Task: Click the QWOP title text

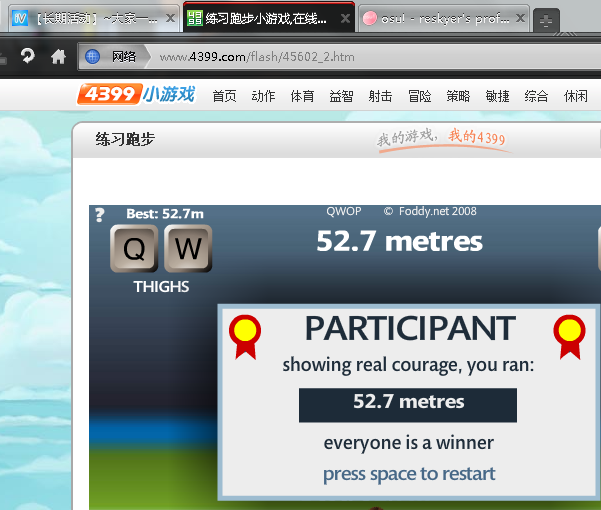Action: point(343,211)
